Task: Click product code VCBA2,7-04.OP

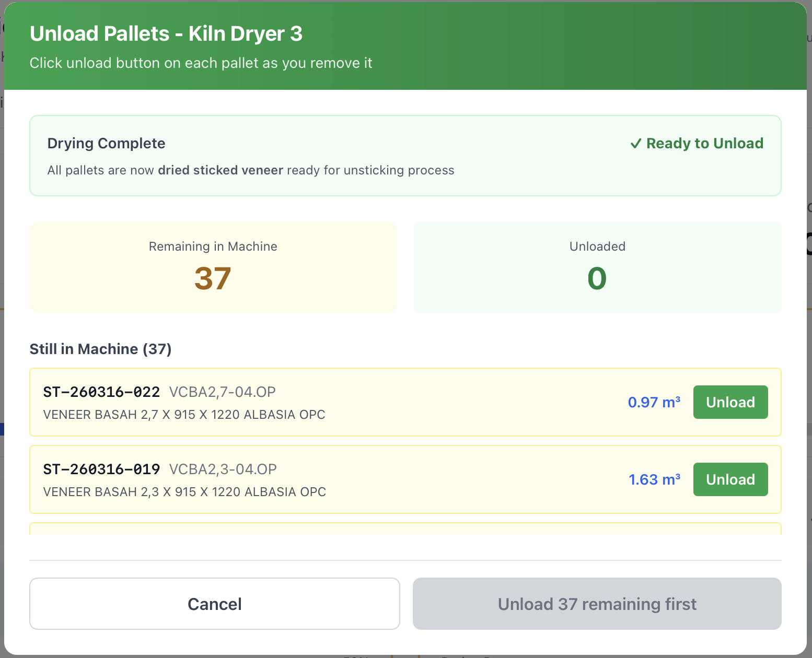Action: pyautogui.click(x=222, y=392)
